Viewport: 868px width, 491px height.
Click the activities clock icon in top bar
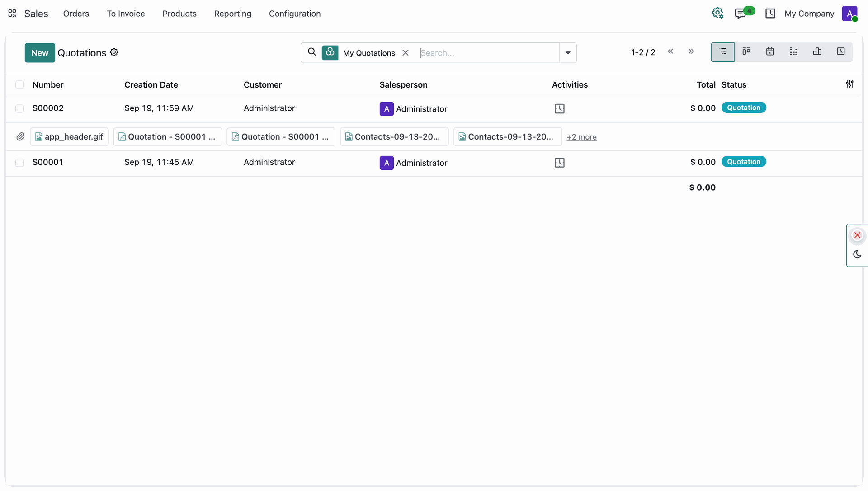pyautogui.click(x=770, y=14)
